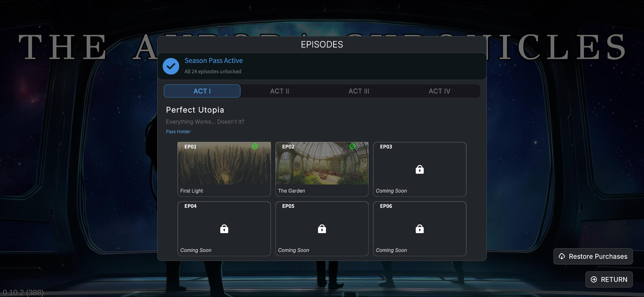
Task: Click the green completed checkmark on EP01
Action: (x=254, y=146)
